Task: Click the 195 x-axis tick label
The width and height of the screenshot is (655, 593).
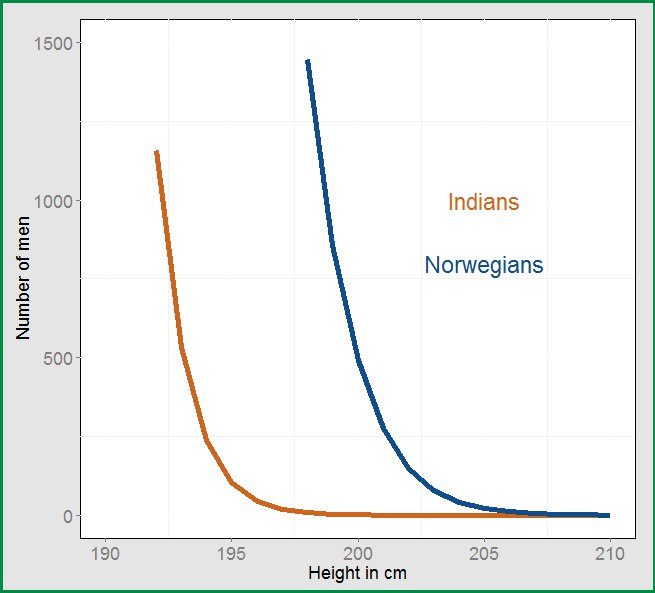Action: pos(231,554)
